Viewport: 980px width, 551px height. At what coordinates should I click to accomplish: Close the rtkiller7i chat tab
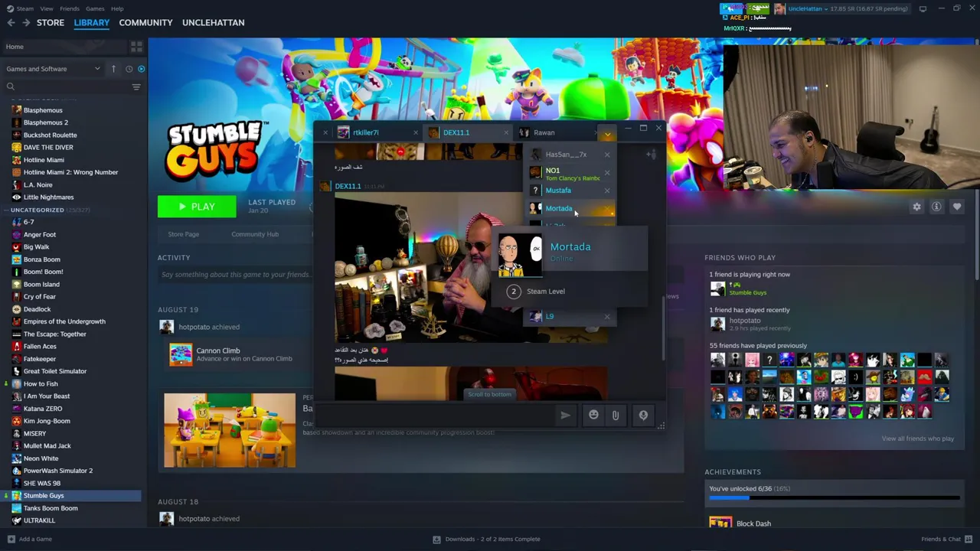point(416,132)
